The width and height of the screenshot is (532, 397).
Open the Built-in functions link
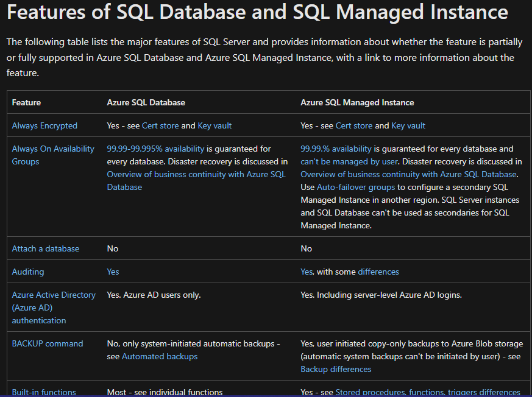tap(44, 392)
